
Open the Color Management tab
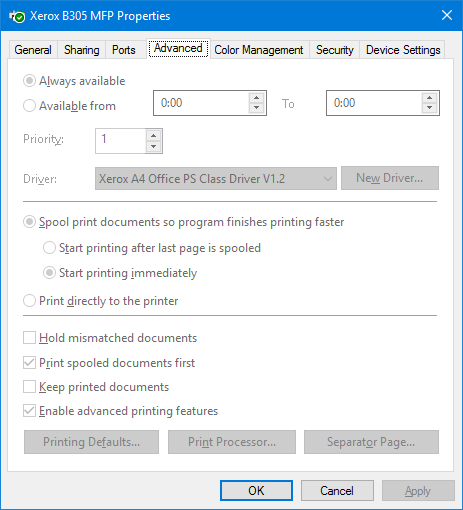pos(259,50)
